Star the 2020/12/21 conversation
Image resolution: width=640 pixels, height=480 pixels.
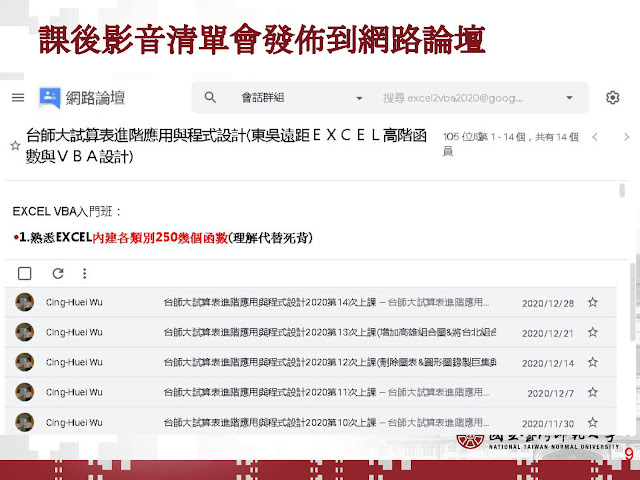coord(593,332)
